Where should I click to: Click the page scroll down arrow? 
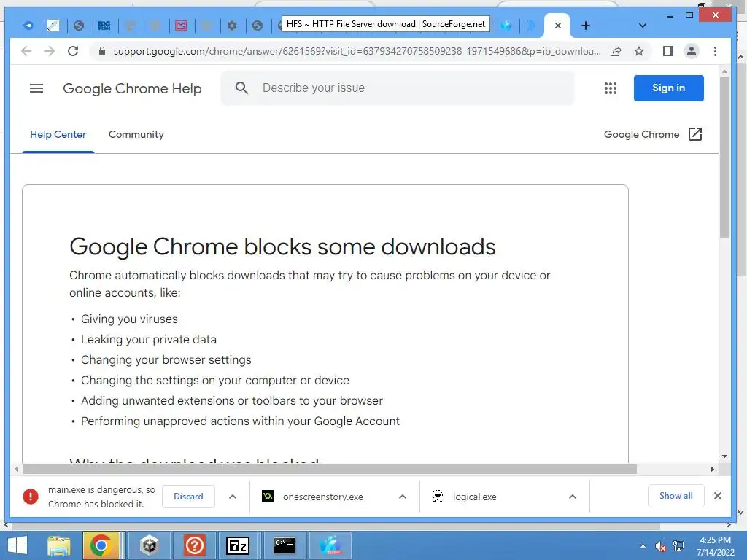click(724, 456)
